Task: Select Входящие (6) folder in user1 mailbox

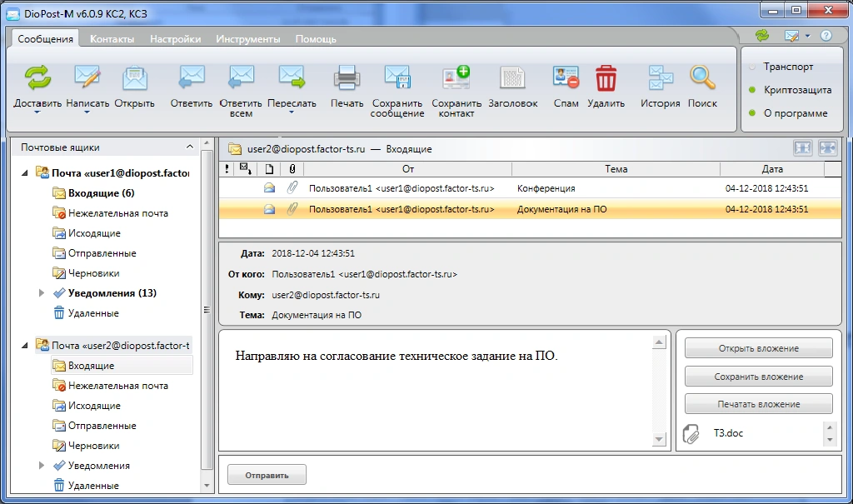Action: [x=101, y=193]
